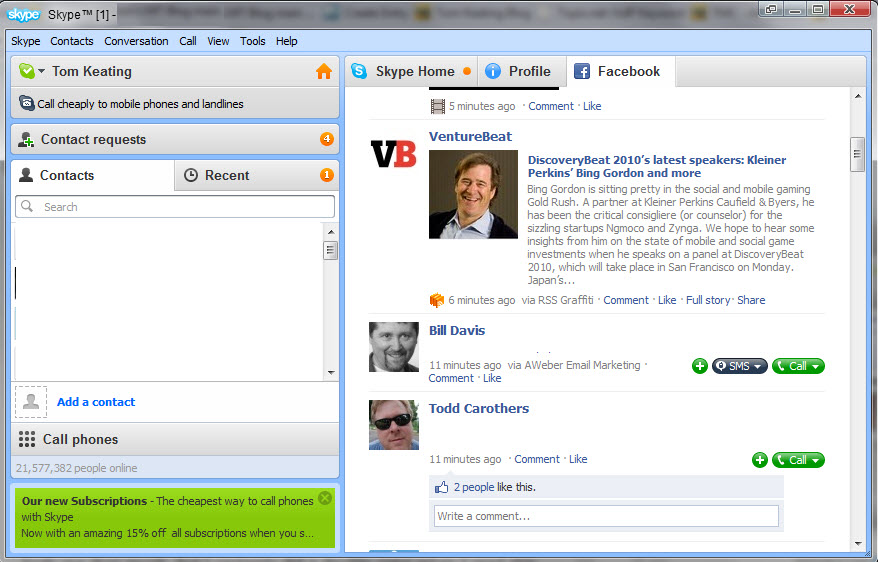
Task: Switch to the Recent tab
Action: pos(226,175)
